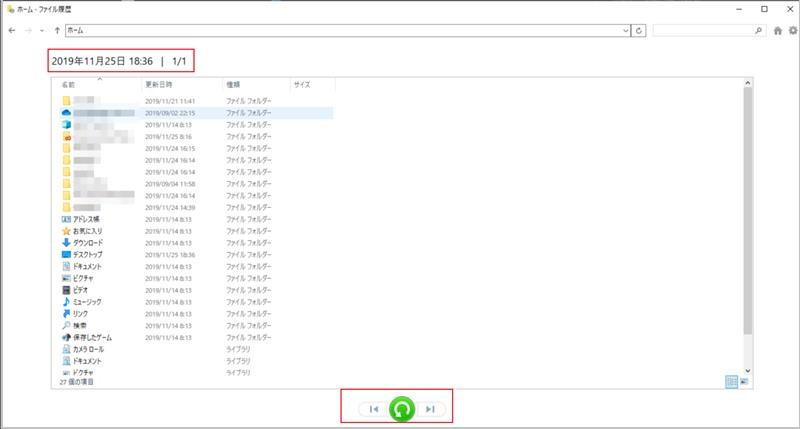Select the ドキュメント file folder row icon

66,266
